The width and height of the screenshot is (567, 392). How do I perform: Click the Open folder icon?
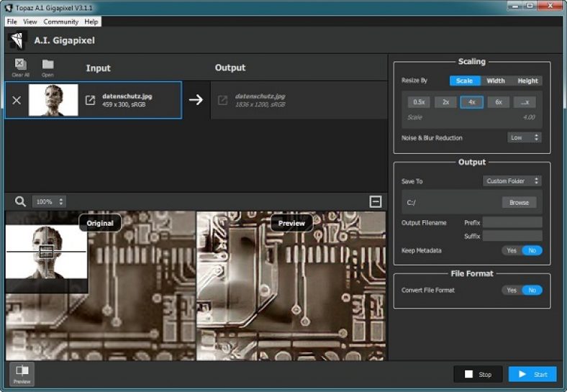pos(47,65)
